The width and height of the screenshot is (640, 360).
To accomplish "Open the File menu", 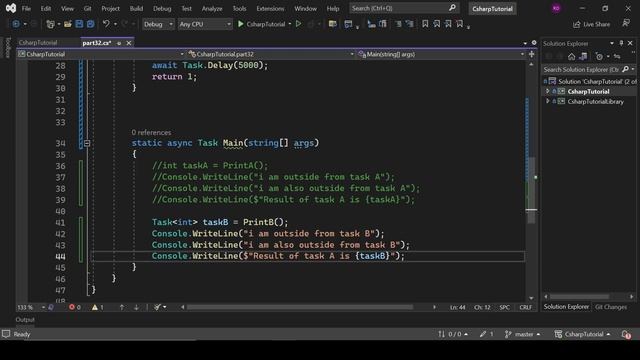I will [x=26, y=8].
